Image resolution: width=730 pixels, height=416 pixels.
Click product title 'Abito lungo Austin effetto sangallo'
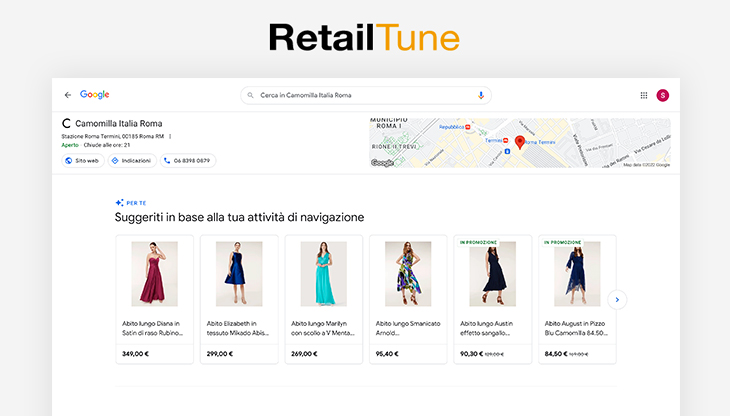487,328
